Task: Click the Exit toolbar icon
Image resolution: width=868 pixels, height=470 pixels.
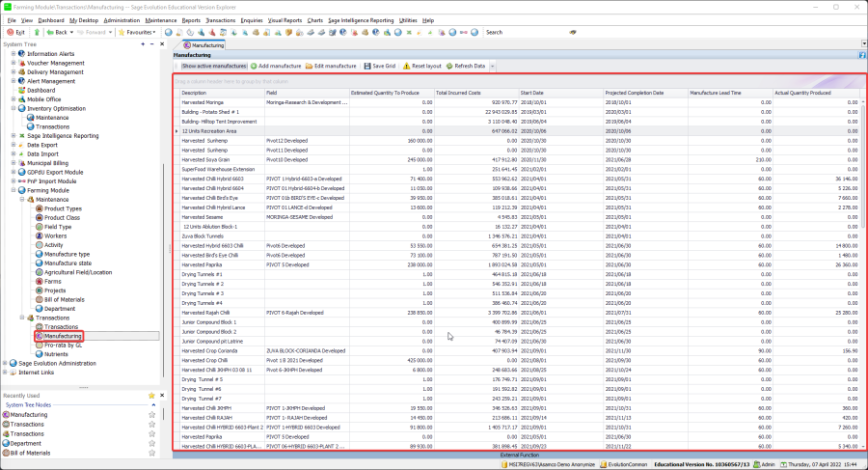Action: tap(8, 32)
